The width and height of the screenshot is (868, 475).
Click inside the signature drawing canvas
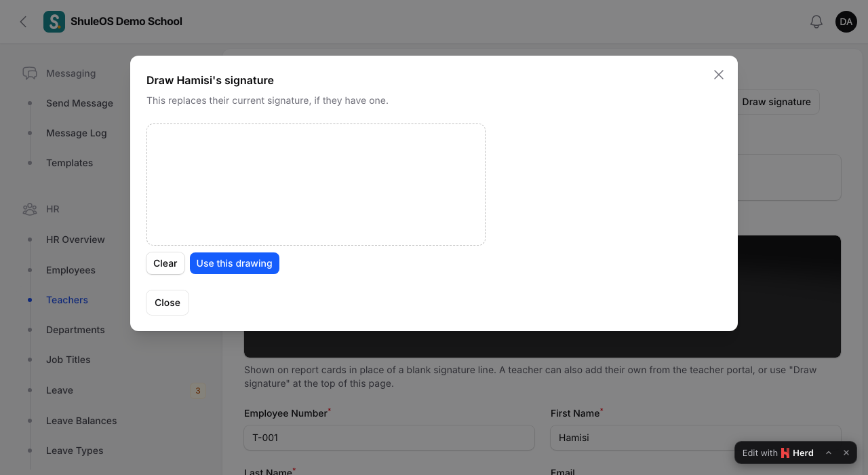[316, 185]
